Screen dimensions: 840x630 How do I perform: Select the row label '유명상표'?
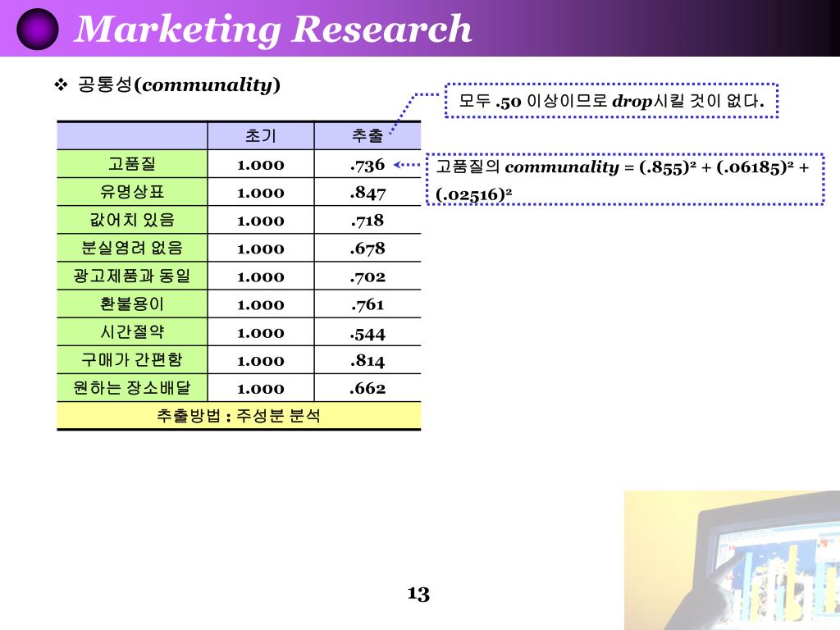pos(132,192)
